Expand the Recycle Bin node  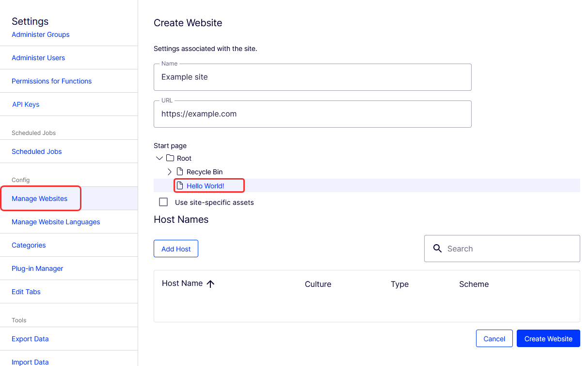pyautogui.click(x=169, y=172)
